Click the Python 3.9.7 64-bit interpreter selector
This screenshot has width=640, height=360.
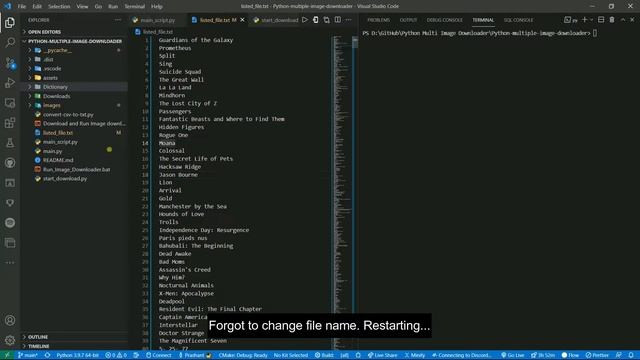(77, 355)
